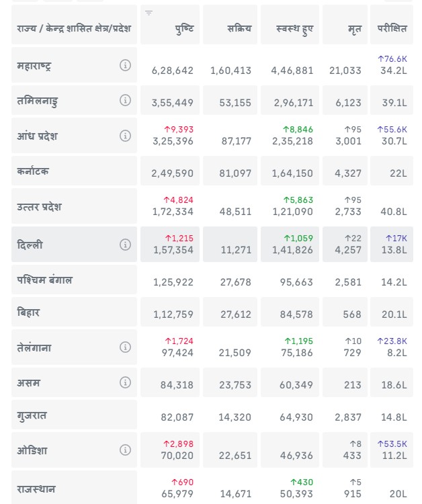
Task: Expand the कर्नाटक state row
Action: 33,171
